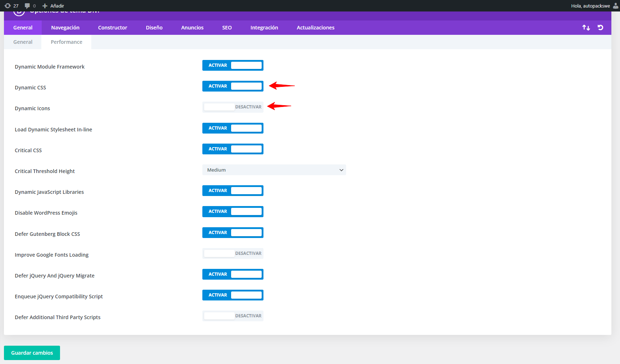Click Guardar cambios button

(32, 353)
